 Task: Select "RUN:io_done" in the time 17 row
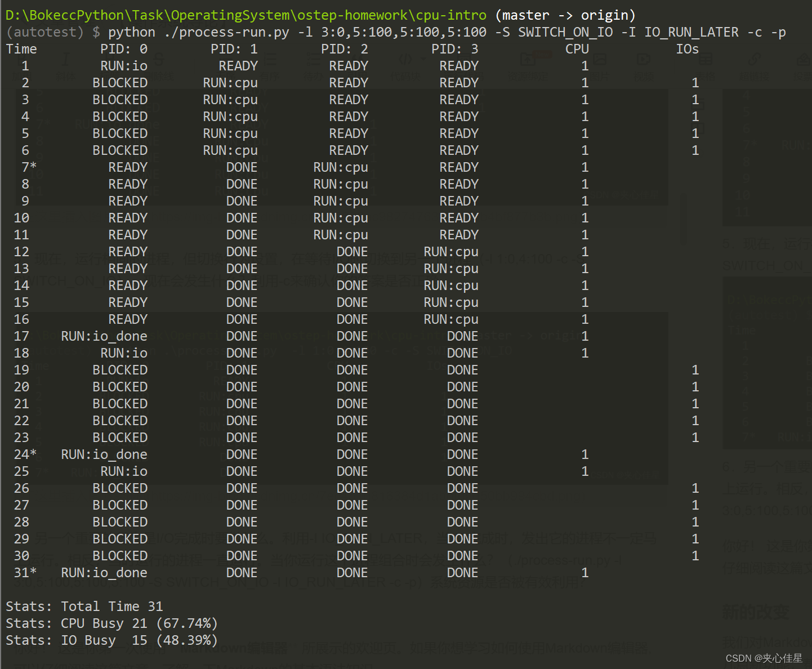(104, 336)
